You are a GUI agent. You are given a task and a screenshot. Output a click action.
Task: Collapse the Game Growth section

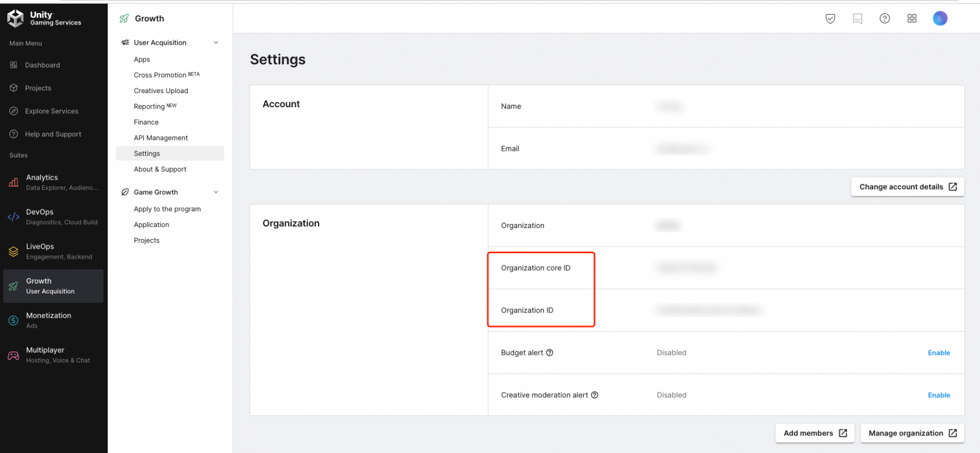[216, 192]
